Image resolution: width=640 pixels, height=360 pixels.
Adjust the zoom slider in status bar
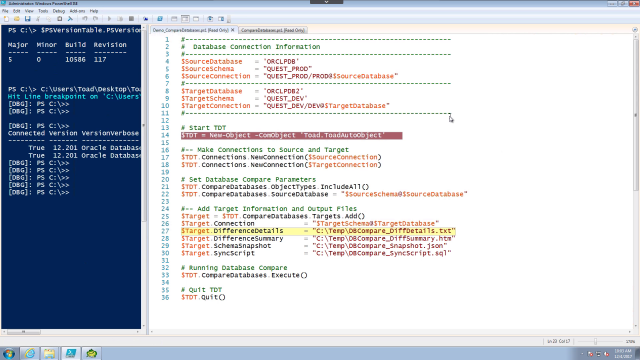tap(596, 341)
